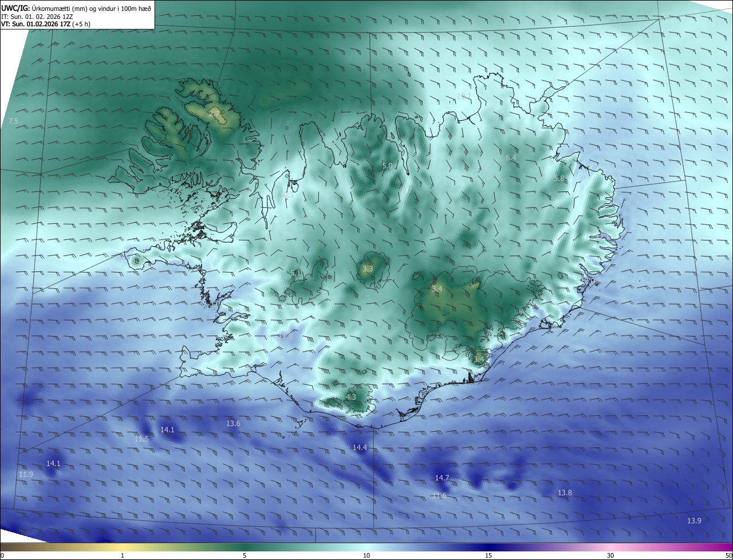
Task: Click the 13.9 value label
Action: tap(694, 520)
